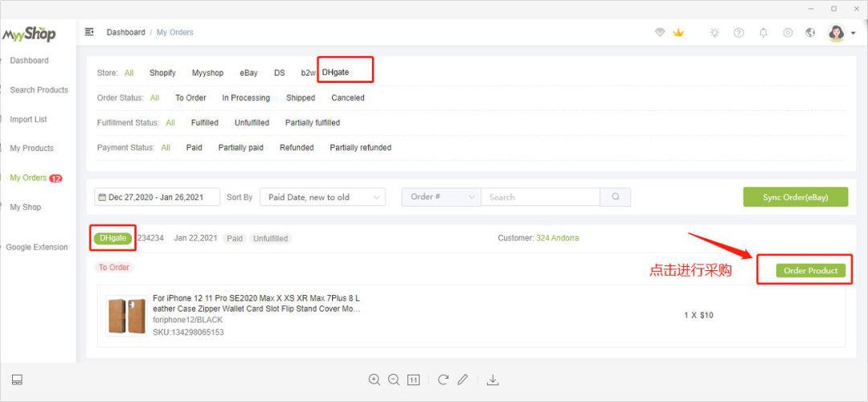Zoom in using the image viewer plus magnifier
This screenshot has height=402, width=868.
(375, 379)
